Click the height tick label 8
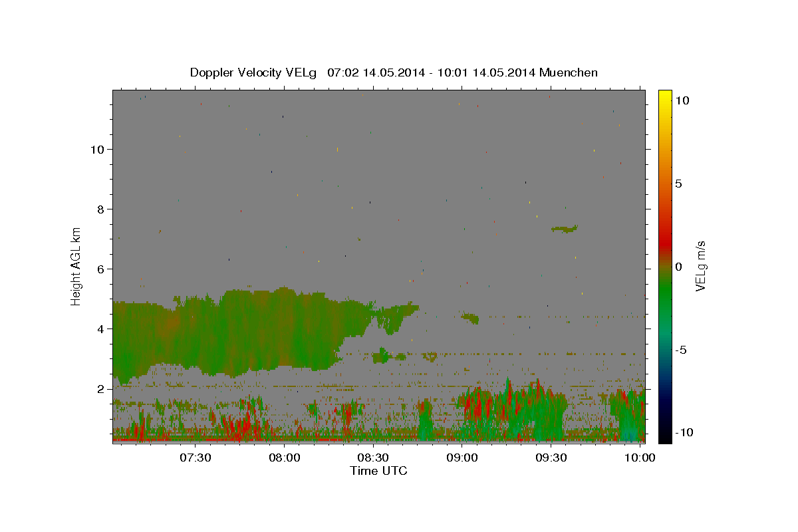 click(x=102, y=209)
